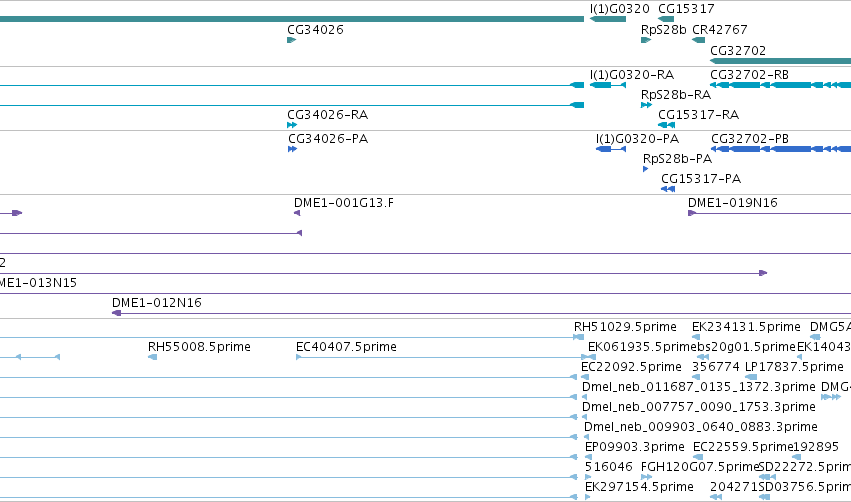Viewport: 851px width, 502px height.
Task: Open the CG32702 gene label
Action: click(x=738, y=50)
